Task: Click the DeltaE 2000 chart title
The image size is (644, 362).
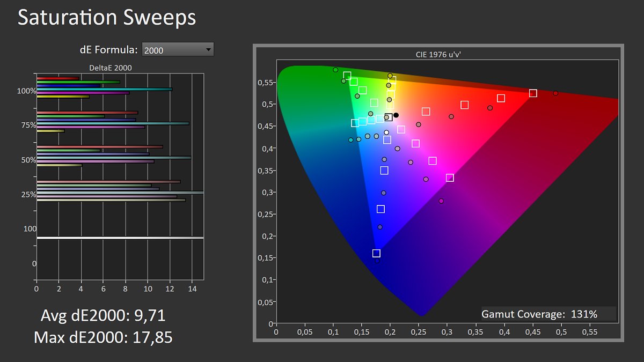Action: click(110, 68)
